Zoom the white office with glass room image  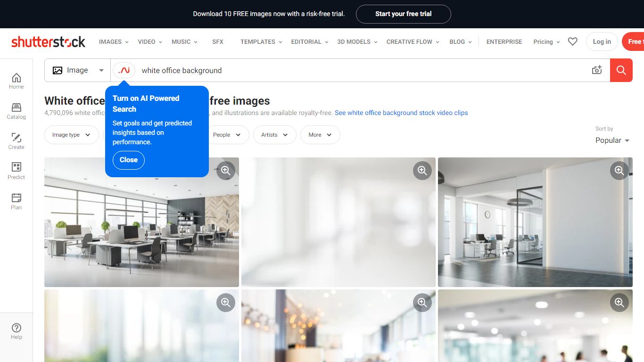click(x=619, y=171)
